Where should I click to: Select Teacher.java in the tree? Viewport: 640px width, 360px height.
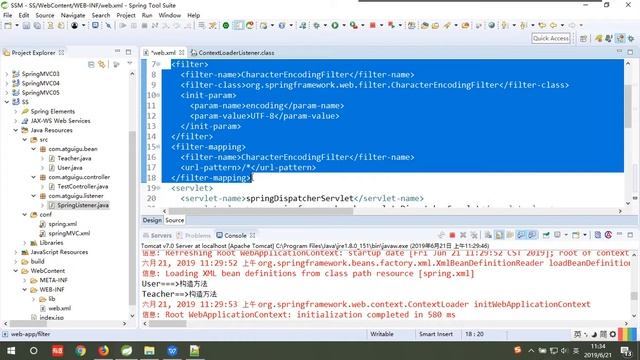[74, 158]
